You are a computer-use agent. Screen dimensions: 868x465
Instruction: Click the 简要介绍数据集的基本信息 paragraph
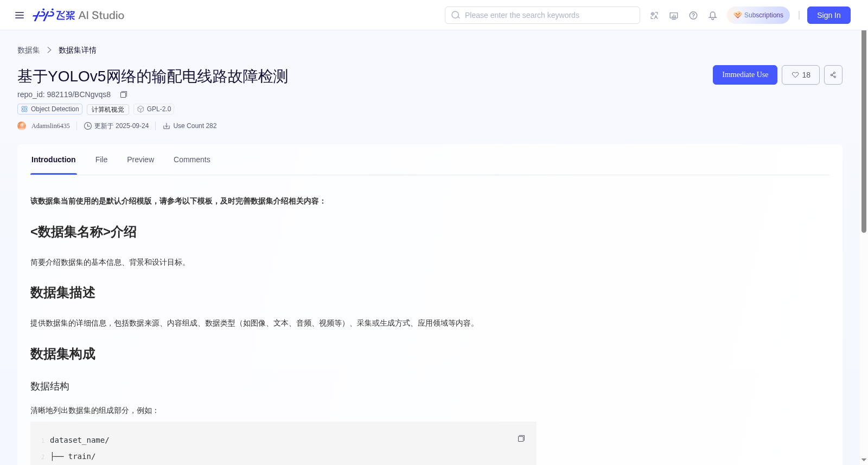(110, 262)
